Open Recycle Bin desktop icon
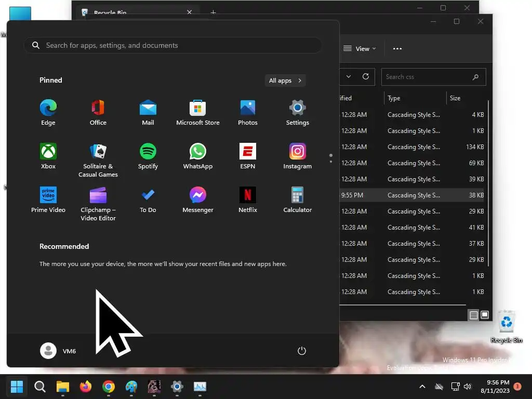This screenshot has width=532, height=399. pyautogui.click(x=507, y=326)
